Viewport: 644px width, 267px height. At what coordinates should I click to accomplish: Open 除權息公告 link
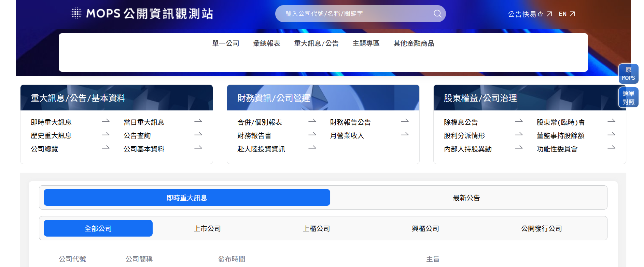click(x=461, y=122)
